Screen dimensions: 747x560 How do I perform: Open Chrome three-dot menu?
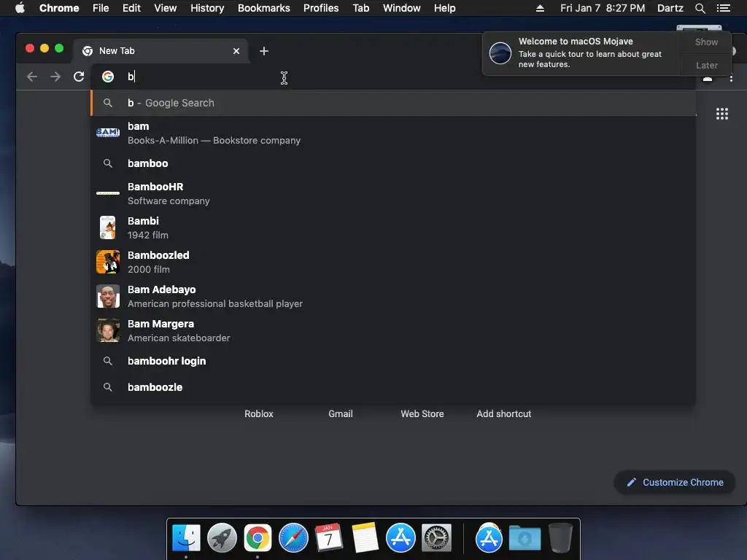[731, 78]
